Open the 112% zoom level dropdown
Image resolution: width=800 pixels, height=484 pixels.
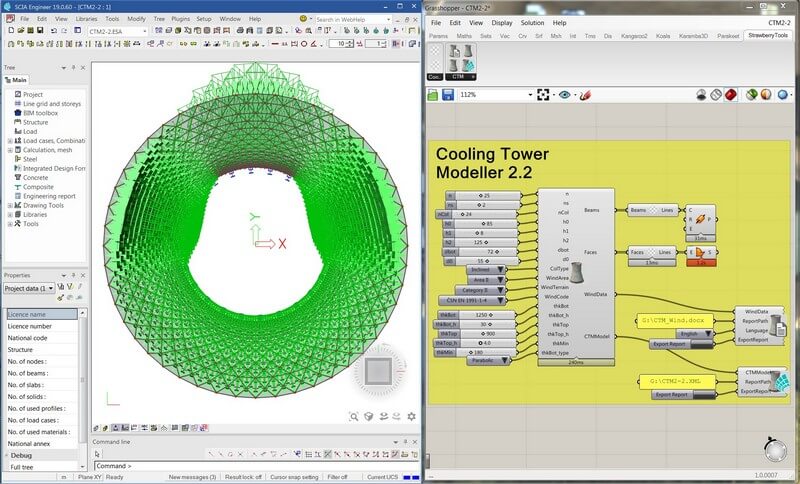[x=530, y=95]
